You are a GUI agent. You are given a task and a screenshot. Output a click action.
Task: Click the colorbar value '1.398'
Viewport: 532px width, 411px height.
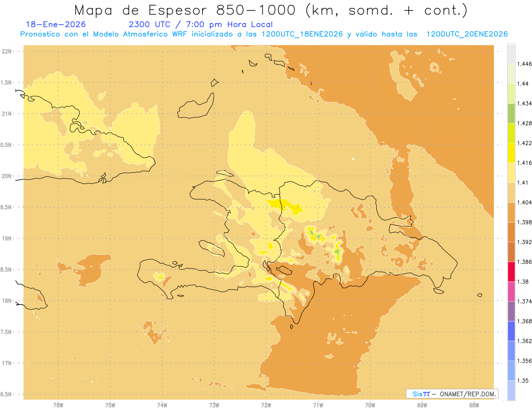(x=524, y=222)
